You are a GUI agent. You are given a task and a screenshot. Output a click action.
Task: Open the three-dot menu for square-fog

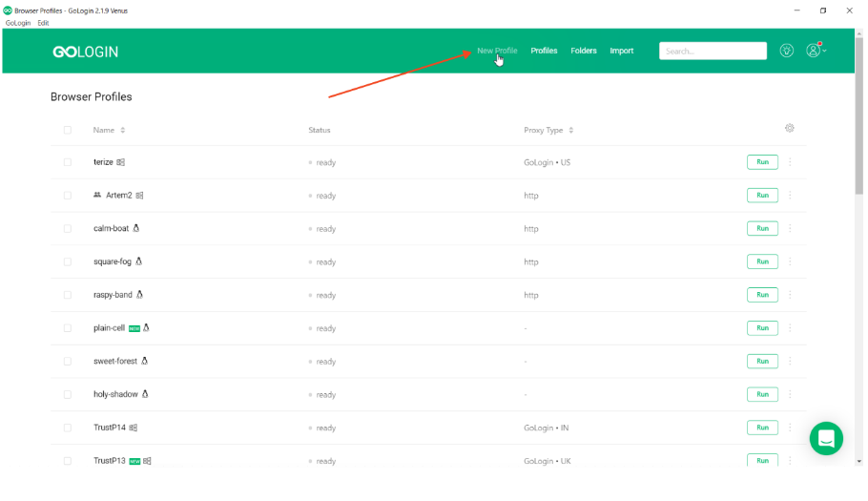click(x=790, y=261)
